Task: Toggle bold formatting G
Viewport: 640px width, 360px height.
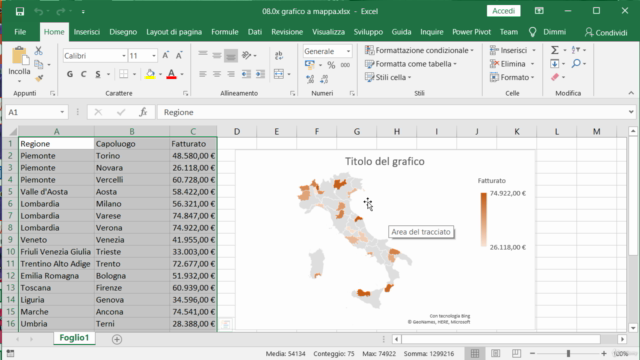Action: pos(70,74)
